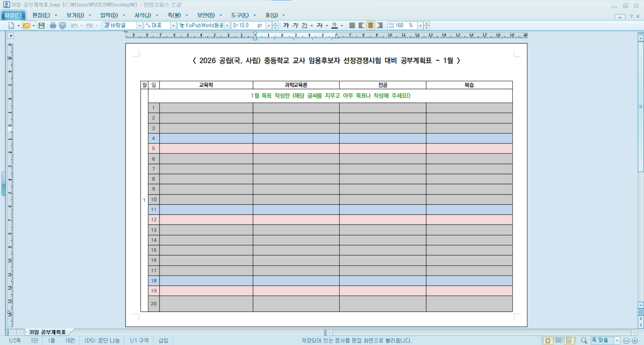Zoom out with the minus icon
Viewport: 644px width, 345px height.
coord(626,341)
